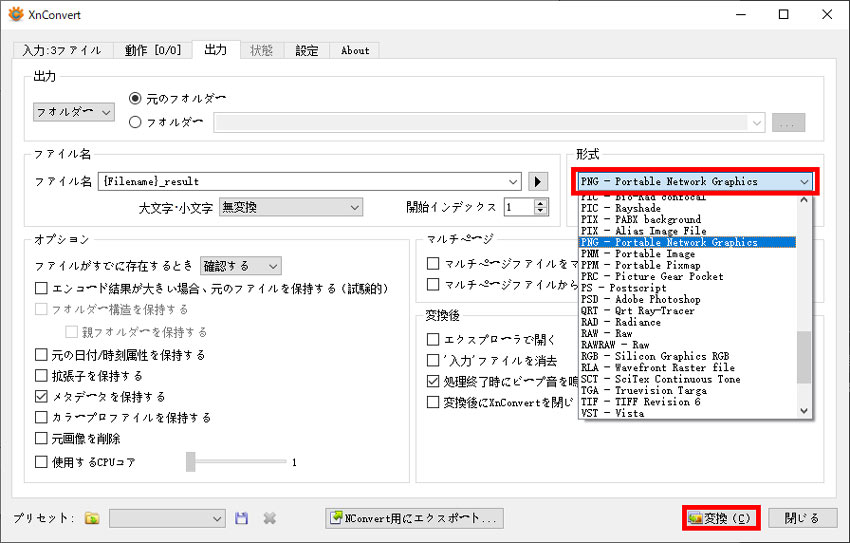This screenshot has width=850, height=543.
Task: Increase 開始インデックス with up arrow
Action: pos(540,203)
